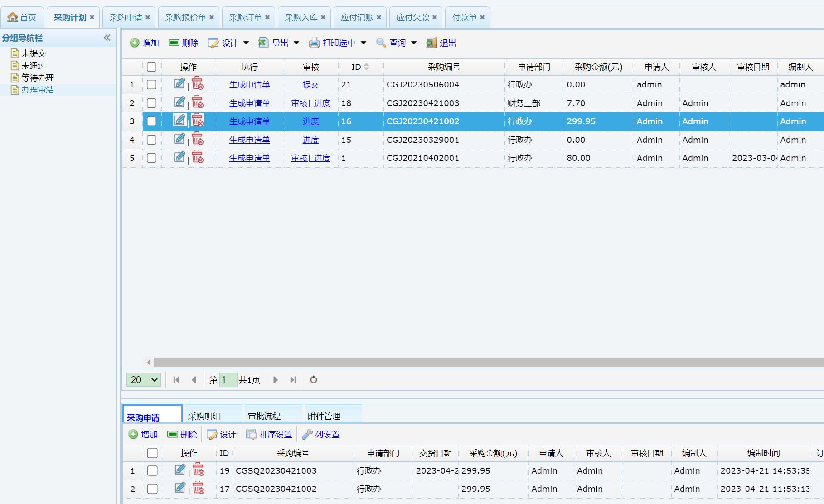Expand the 导出 export dropdown
824x504 pixels.
point(296,43)
